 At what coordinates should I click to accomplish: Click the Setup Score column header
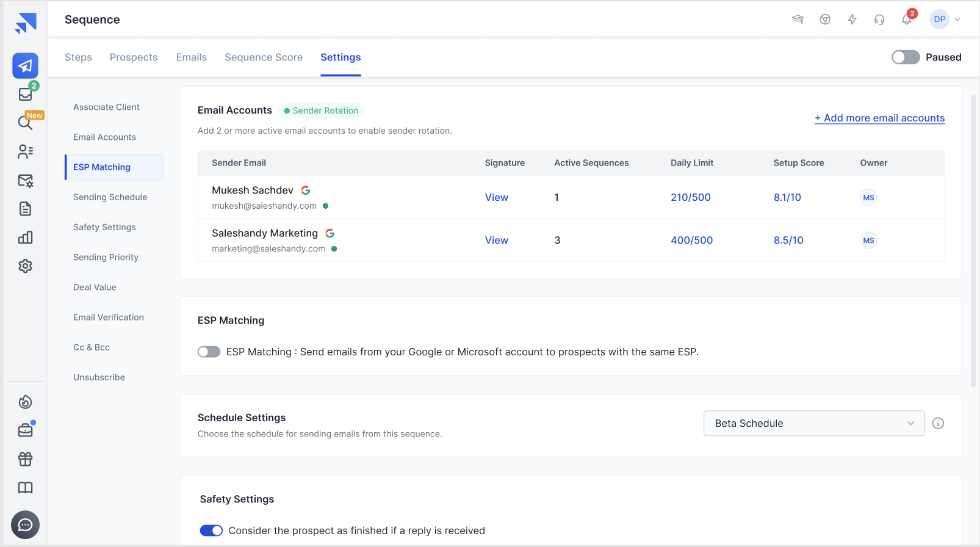click(799, 163)
